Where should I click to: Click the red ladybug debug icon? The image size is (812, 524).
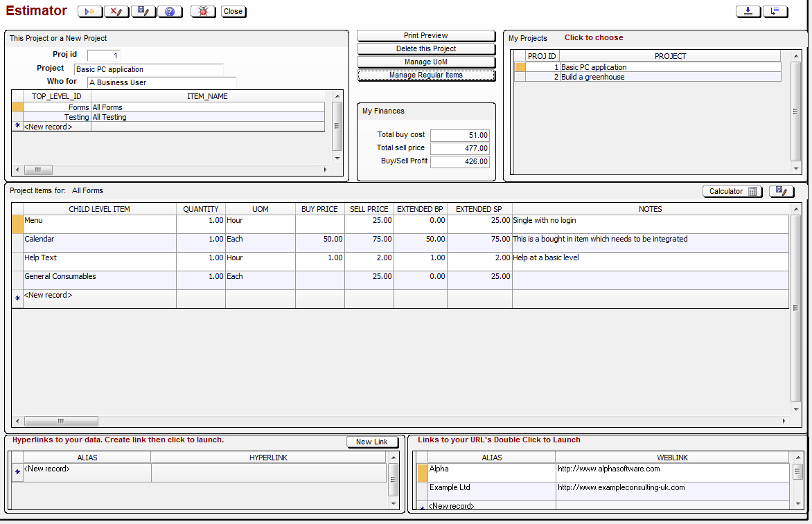(203, 12)
